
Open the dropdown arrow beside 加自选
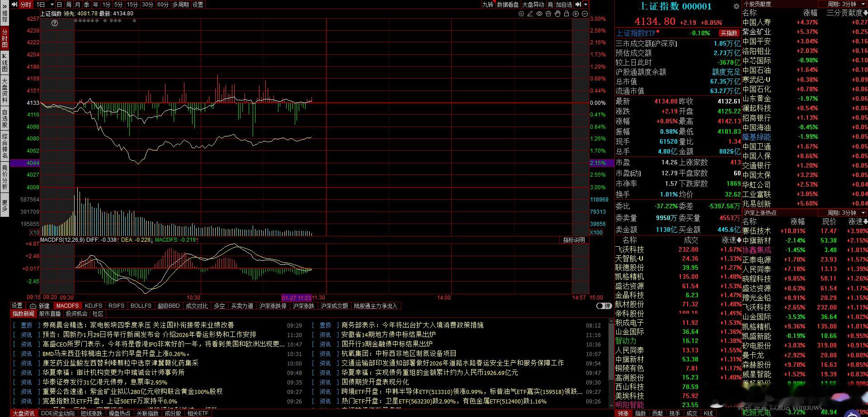coord(586,5)
